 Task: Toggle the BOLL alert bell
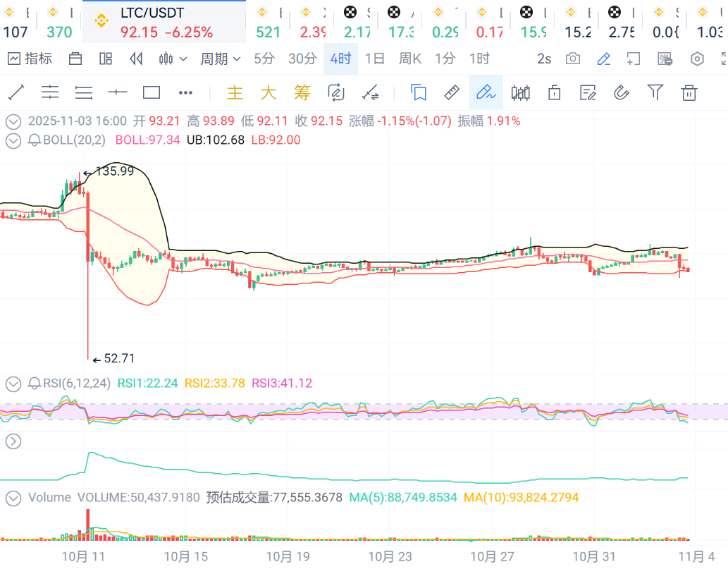[35, 140]
